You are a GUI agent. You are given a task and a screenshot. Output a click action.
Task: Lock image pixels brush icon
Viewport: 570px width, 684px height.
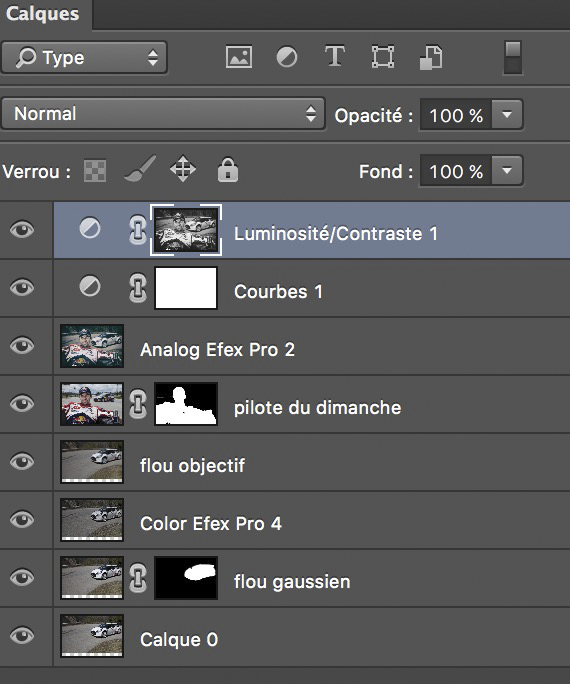[140, 168]
